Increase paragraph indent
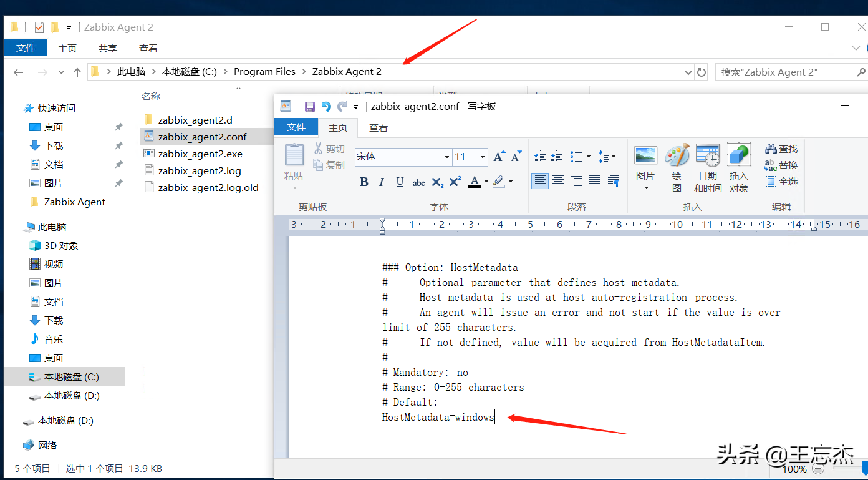The width and height of the screenshot is (868, 480). point(557,157)
